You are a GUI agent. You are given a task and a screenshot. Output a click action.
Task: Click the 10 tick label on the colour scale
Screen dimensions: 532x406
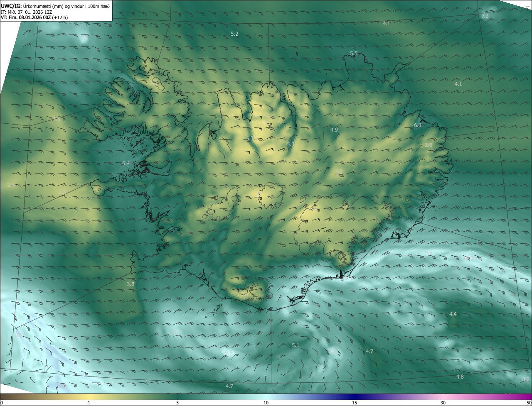(266, 403)
